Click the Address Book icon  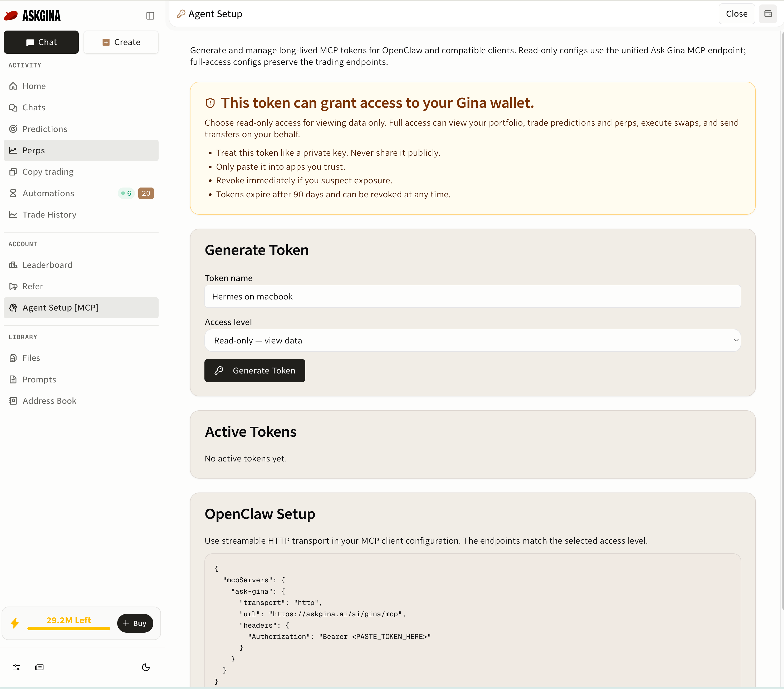point(13,401)
